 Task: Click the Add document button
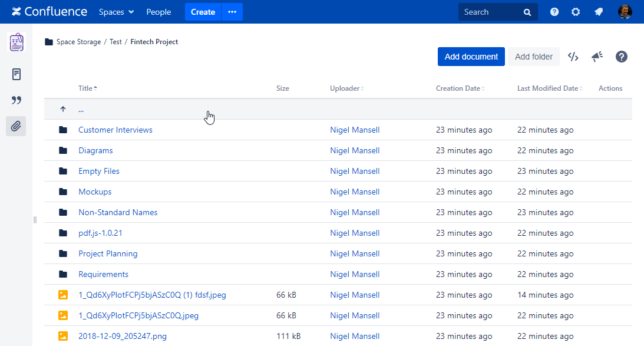click(x=471, y=57)
